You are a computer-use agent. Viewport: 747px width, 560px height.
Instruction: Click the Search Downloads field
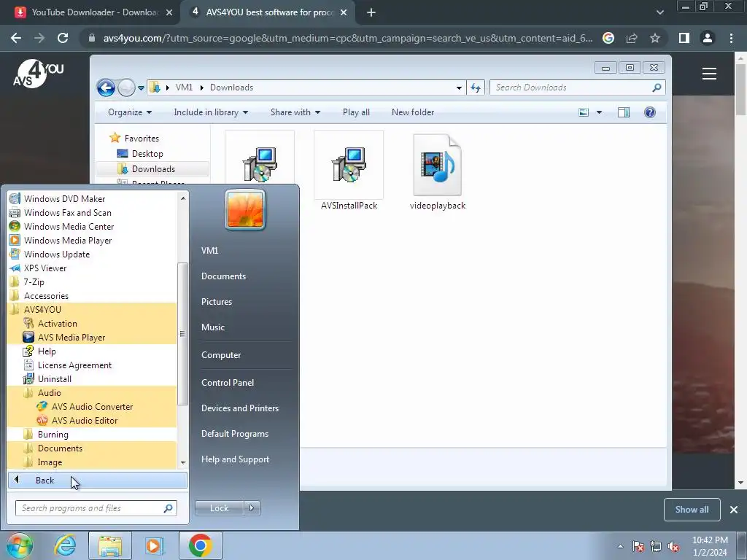point(577,87)
